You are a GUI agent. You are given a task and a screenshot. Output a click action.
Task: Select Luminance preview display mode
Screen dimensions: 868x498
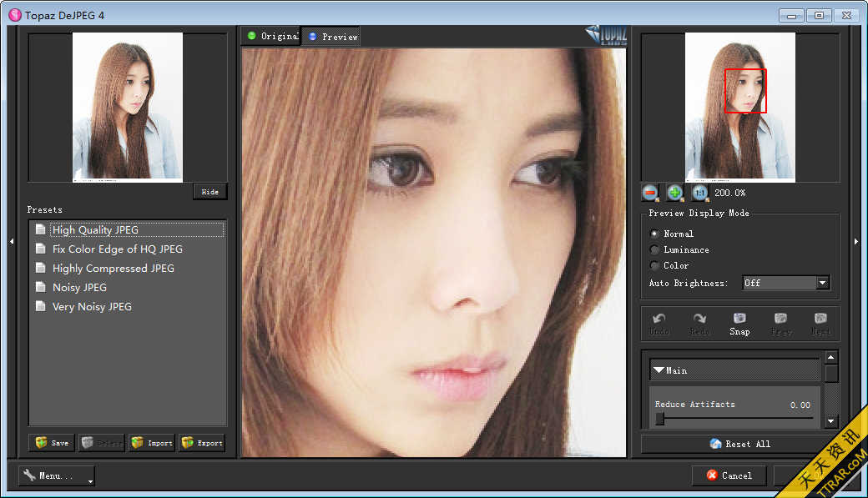click(x=655, y=249)
